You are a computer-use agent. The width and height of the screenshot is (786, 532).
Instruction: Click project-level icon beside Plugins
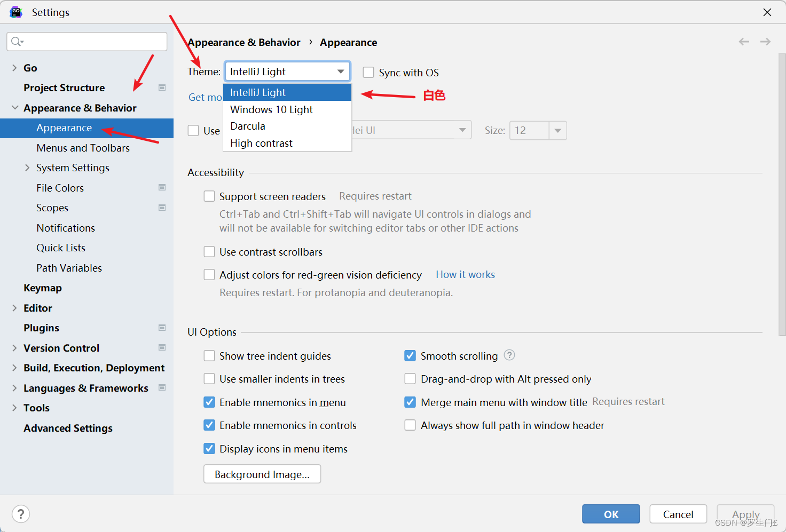[162, 328]
